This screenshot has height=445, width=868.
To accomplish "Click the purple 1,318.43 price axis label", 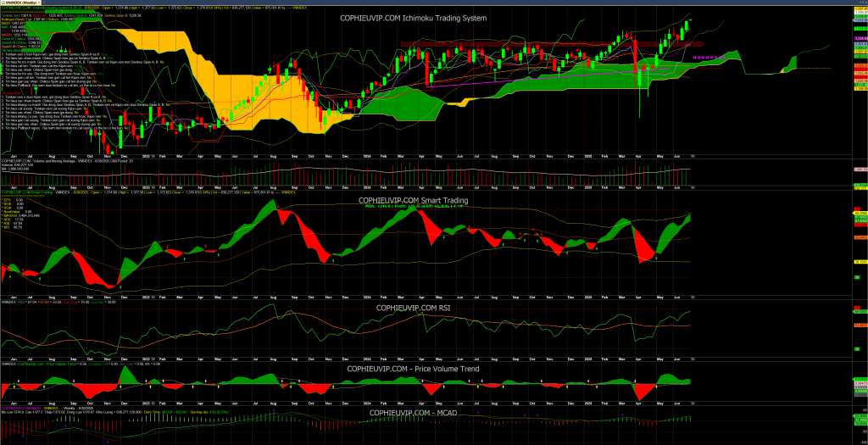I will tap(861, 39).
